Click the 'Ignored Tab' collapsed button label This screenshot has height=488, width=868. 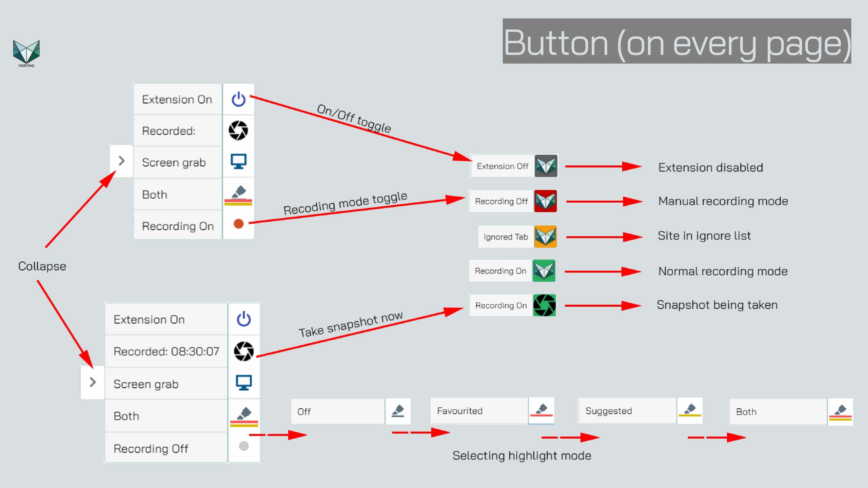coord(506,237)
